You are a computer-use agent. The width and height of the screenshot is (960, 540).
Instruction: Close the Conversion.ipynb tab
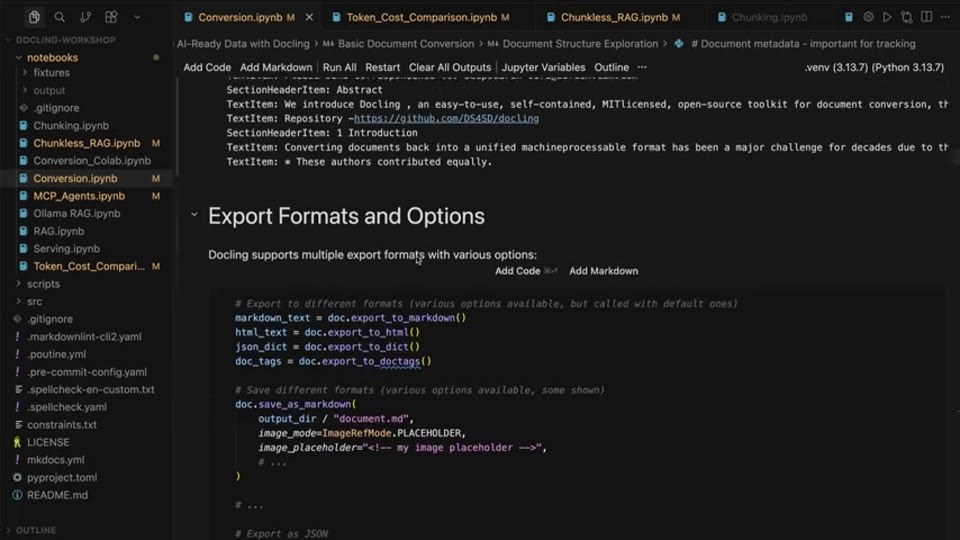tap(309, 17)
